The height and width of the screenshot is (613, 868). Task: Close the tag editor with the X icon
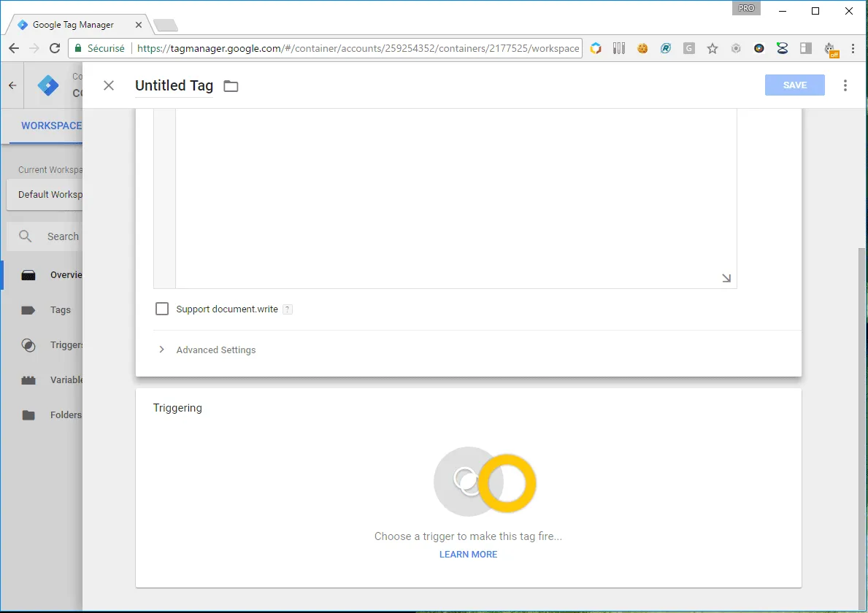[109, 85]
